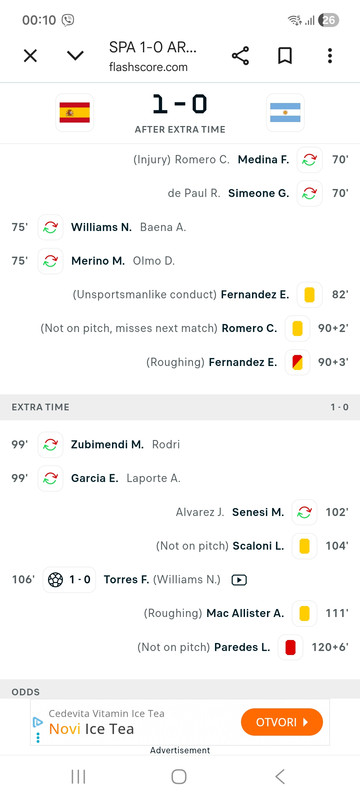Tap the substitution icon next to Williams N.
Screen dimensions: 360x800
(x=50, y=227)
